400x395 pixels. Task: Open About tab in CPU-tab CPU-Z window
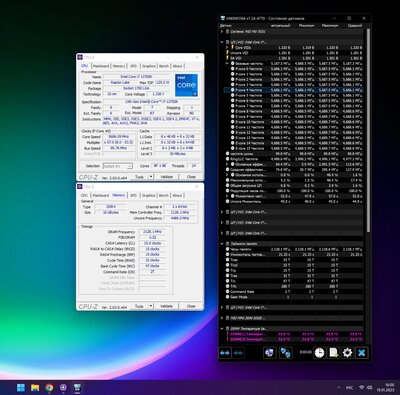177,66
